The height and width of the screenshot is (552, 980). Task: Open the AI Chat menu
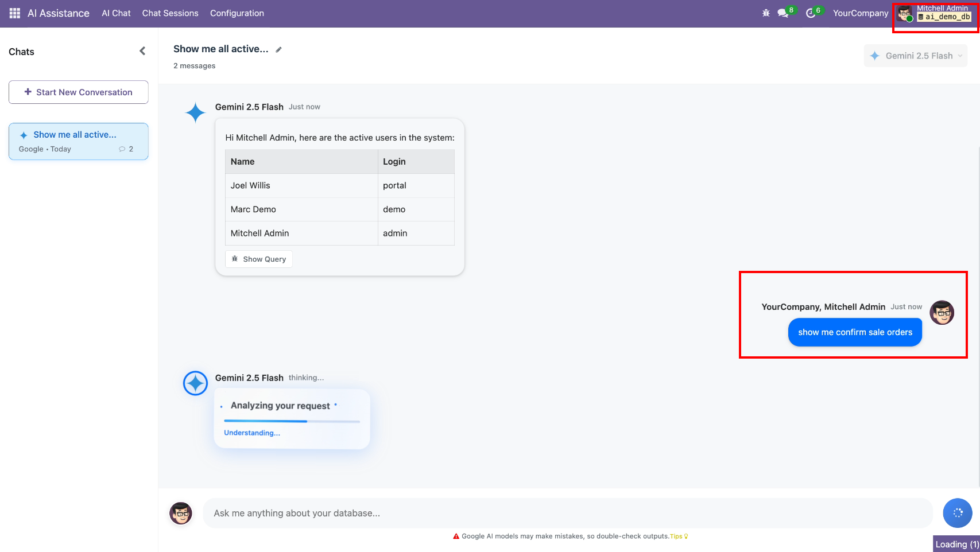116,13
